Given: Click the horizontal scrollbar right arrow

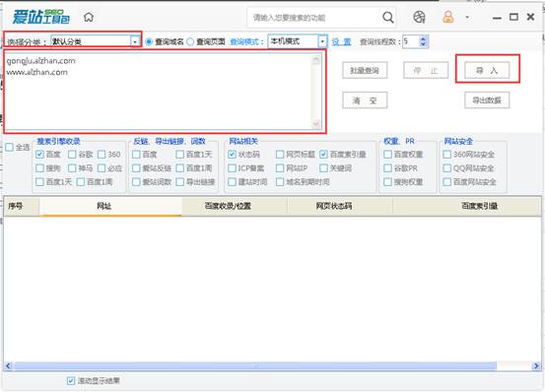Looking at the screenshot, I should point(536,366).
